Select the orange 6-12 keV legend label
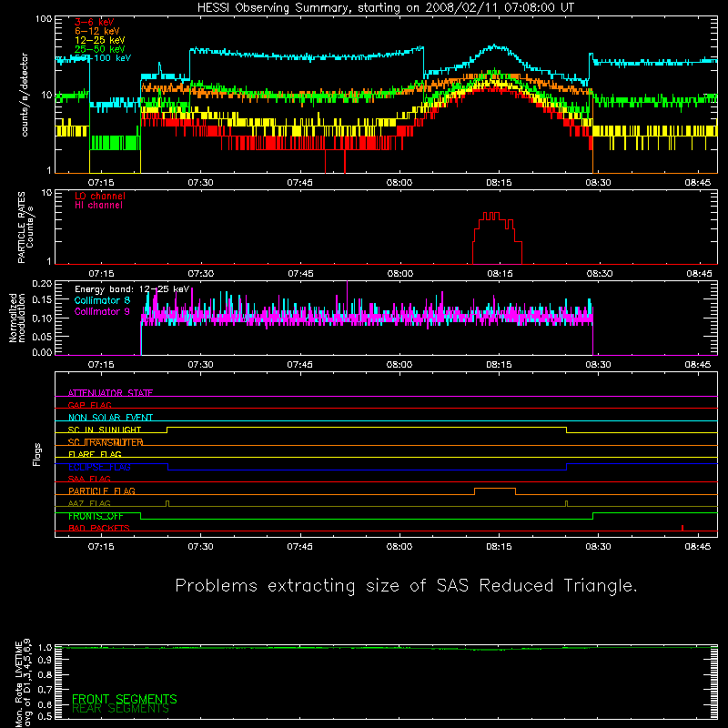Viewport: 728px width, 728px height. coord(97,31)
